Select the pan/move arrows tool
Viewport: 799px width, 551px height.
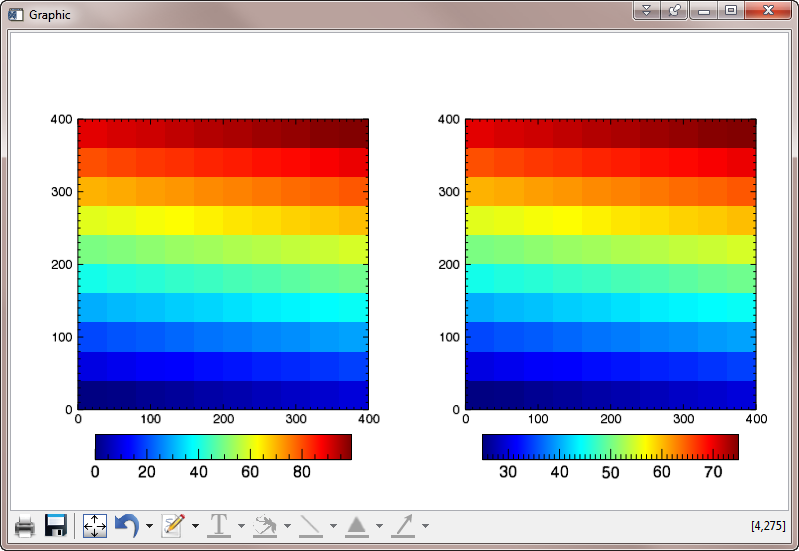pyautogui.click(x=95, y=525)
